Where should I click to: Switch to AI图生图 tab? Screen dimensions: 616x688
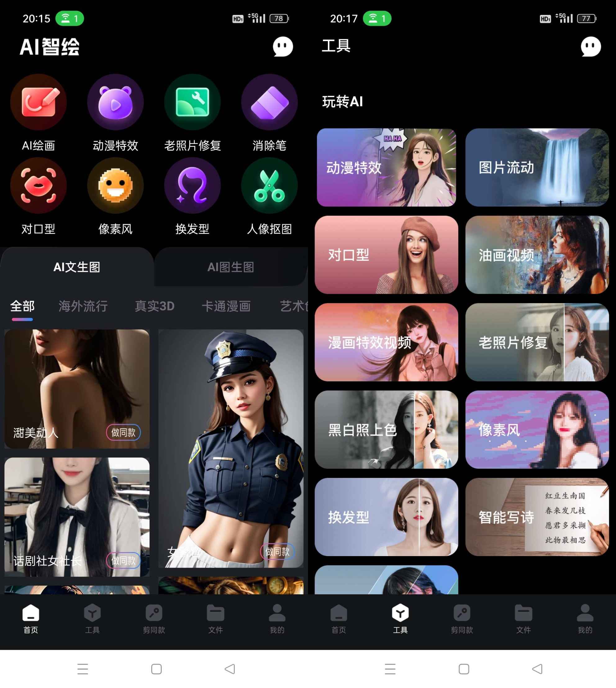(x=231, y=266)
